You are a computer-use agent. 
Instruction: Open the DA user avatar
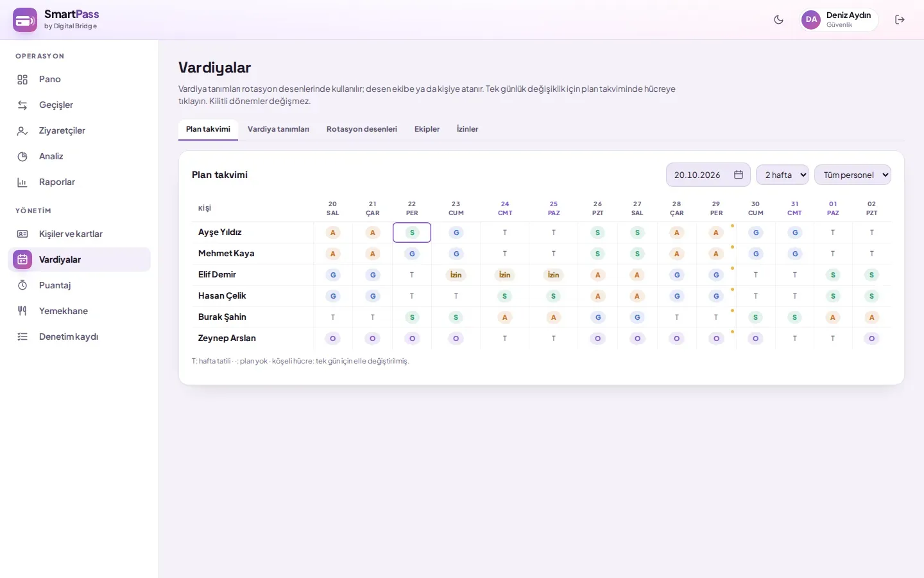click(811, 20)
